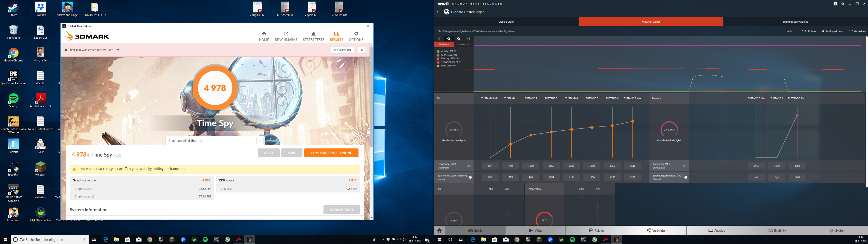Expand the 'Test run was cancelled' details chevron

pyautogui.click(x=118, y=50)
